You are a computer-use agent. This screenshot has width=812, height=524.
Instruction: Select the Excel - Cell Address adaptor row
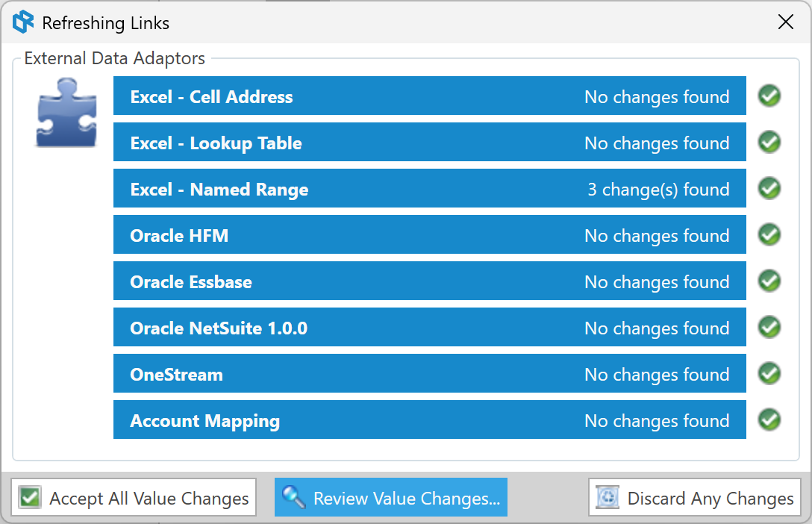430,96
